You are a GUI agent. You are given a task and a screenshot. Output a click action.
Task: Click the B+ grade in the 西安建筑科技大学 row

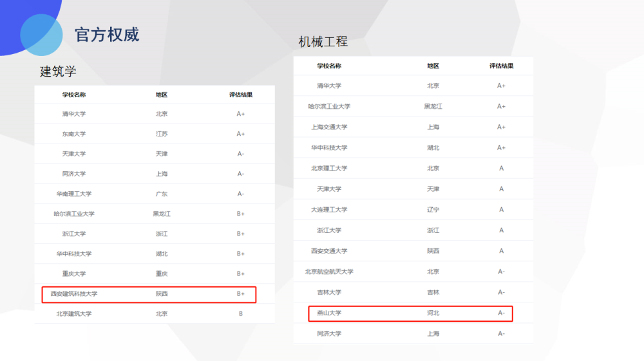click(241, 293)
